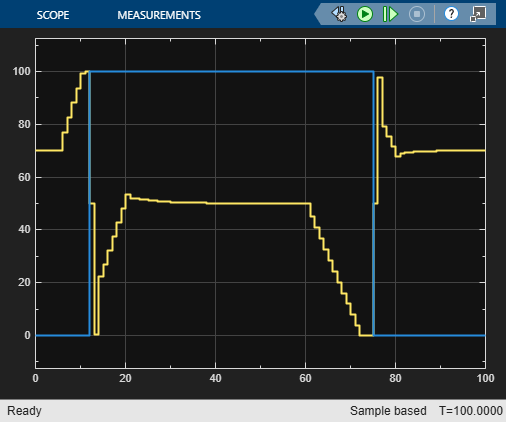Select the blue signal plateau at 100

point(232,71)
